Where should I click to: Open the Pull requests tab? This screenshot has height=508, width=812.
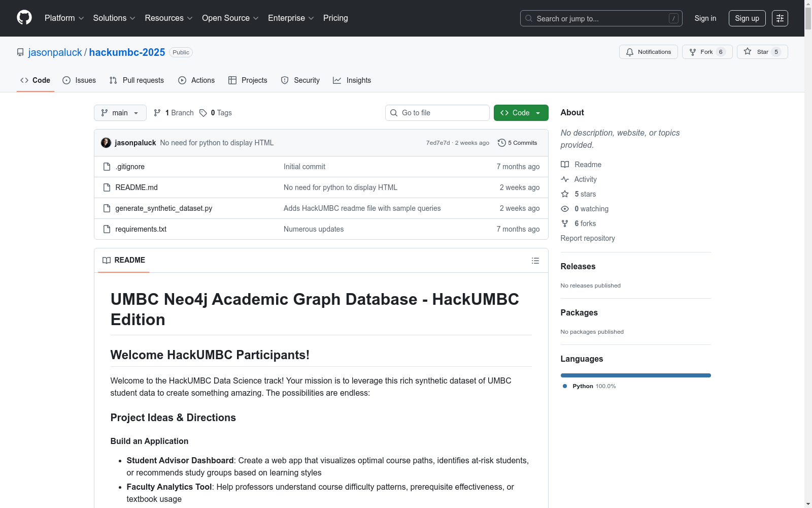137,80
